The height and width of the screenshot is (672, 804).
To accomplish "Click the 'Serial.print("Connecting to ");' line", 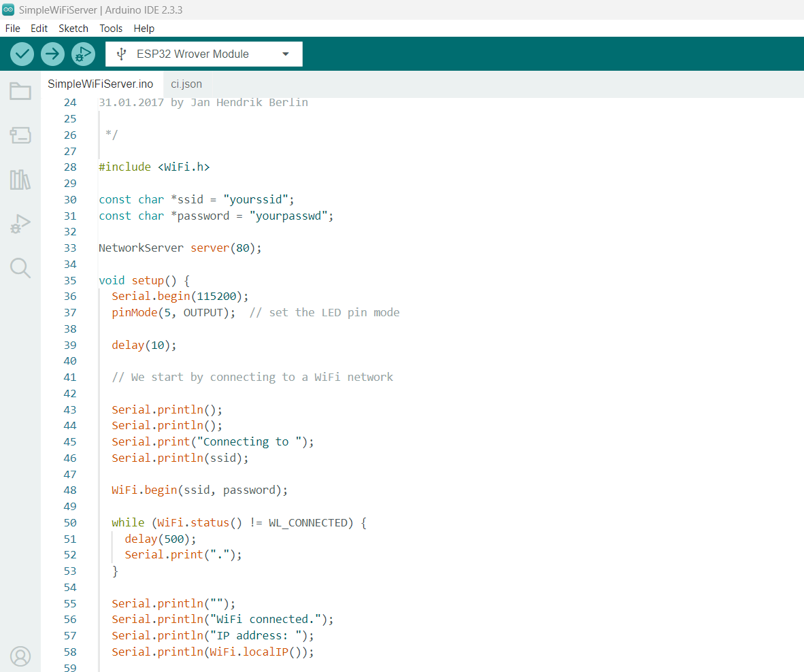I will pos(213,442).
